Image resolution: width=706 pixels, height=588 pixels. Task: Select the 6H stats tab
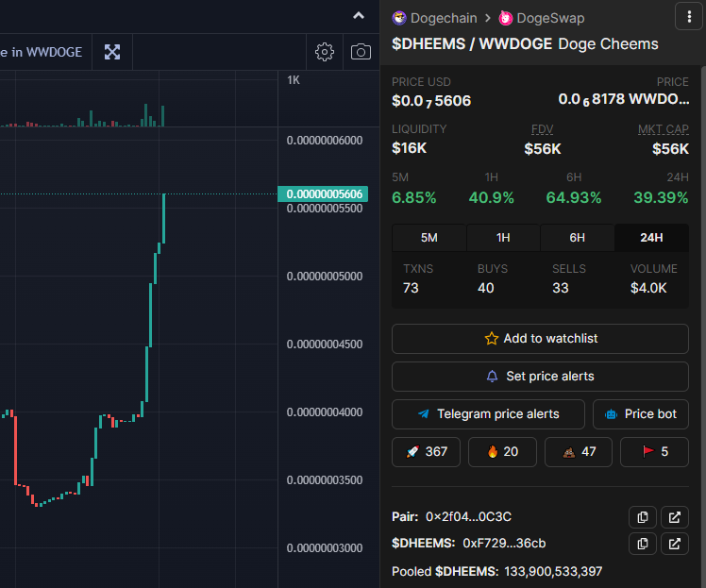(x=578, y=238)
